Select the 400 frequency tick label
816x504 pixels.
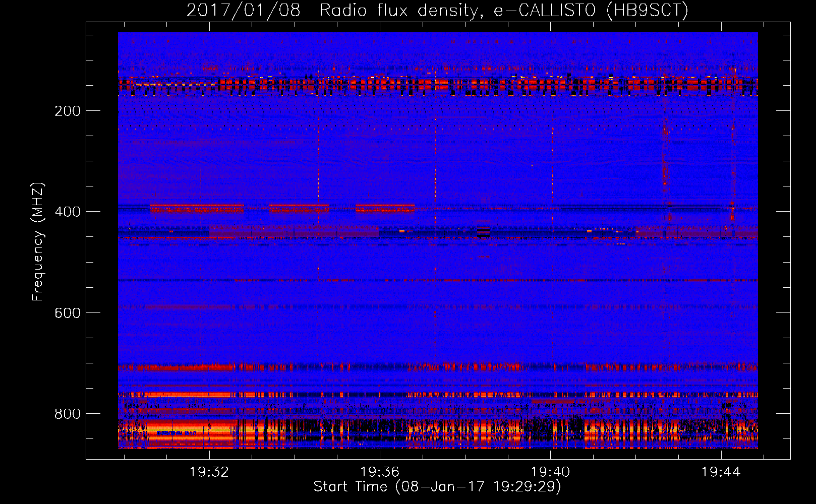pos(68,212)
